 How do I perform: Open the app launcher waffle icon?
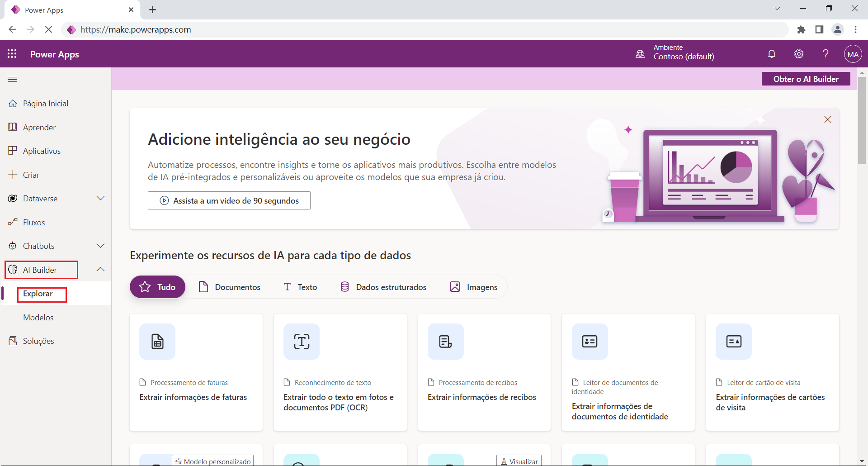click(12, 54)
